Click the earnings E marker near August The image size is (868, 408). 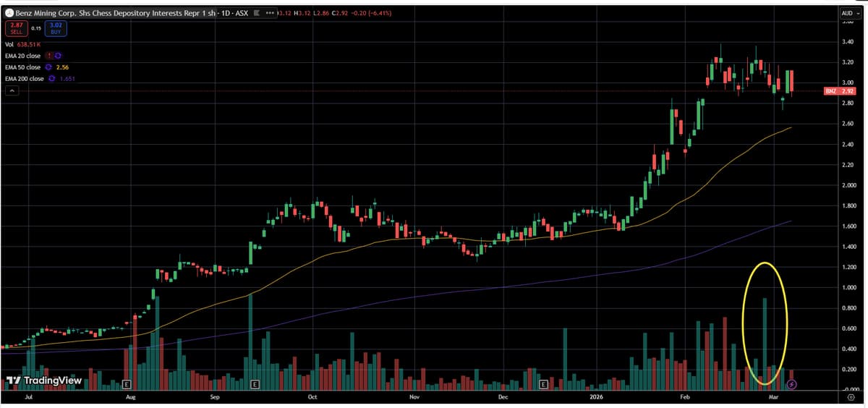point(127,383)
